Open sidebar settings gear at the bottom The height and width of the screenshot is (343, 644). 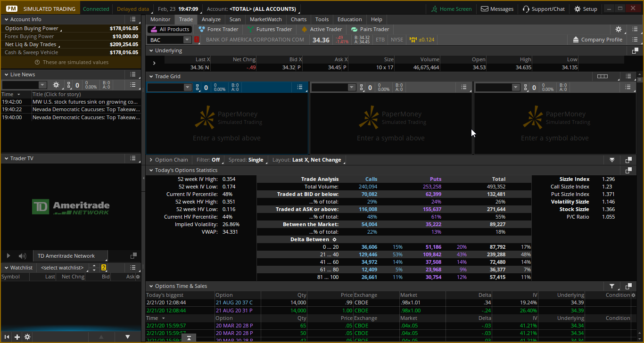(x=27, y=337)
